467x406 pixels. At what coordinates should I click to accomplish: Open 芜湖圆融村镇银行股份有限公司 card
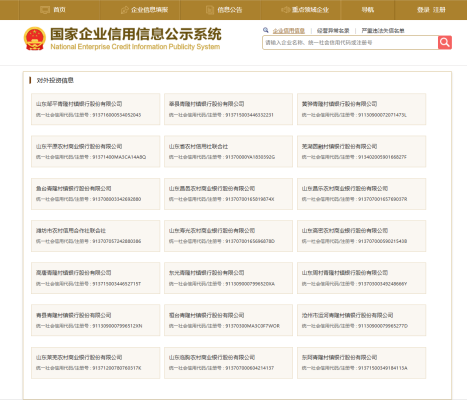point(362,151)
